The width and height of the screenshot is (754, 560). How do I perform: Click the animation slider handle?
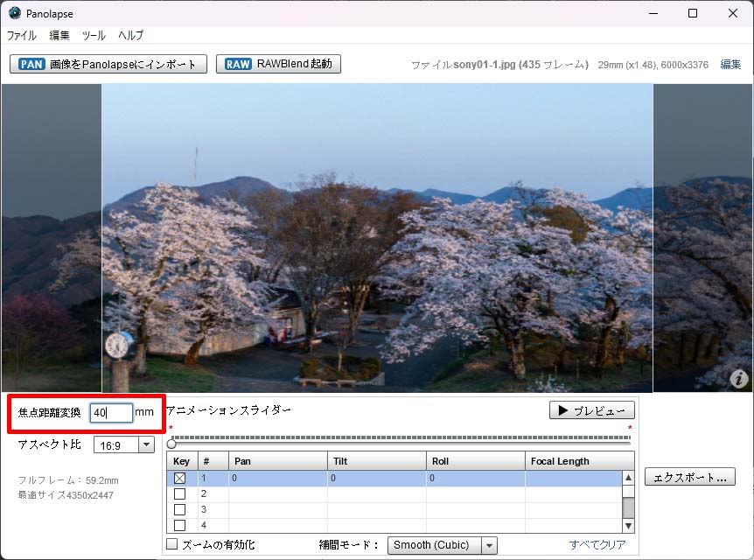[x=171, y=444]
